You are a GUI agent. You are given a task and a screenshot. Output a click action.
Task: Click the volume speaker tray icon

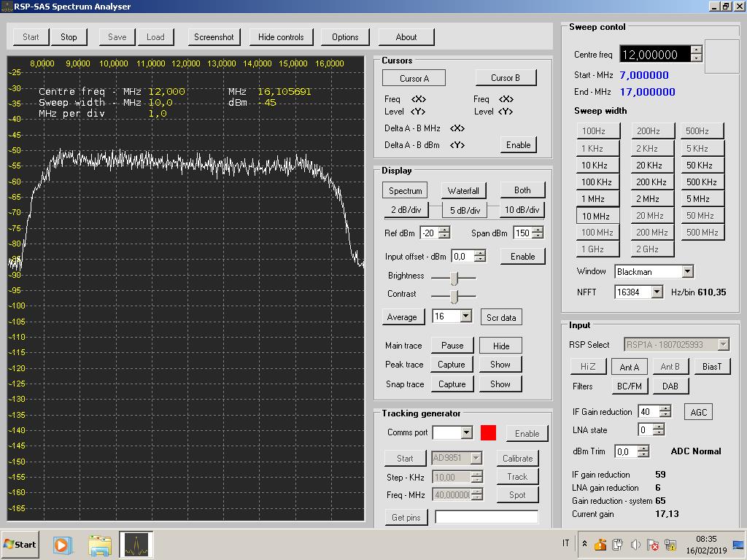(635, 544)
